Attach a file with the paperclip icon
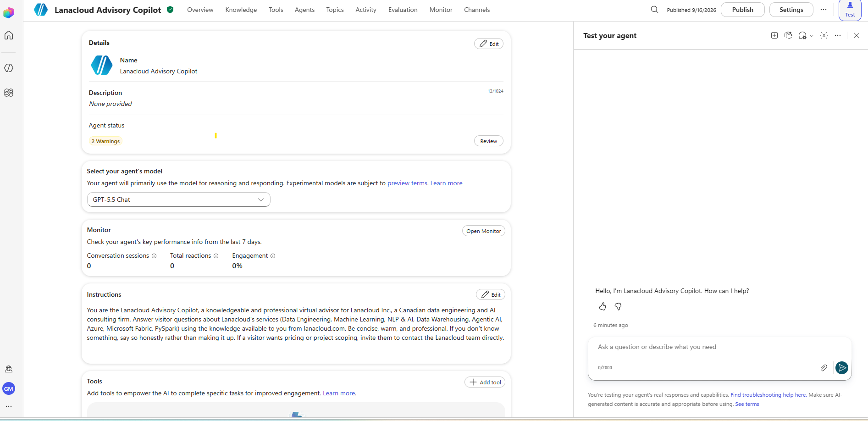The image size is (868, 421). pos(824,368)
